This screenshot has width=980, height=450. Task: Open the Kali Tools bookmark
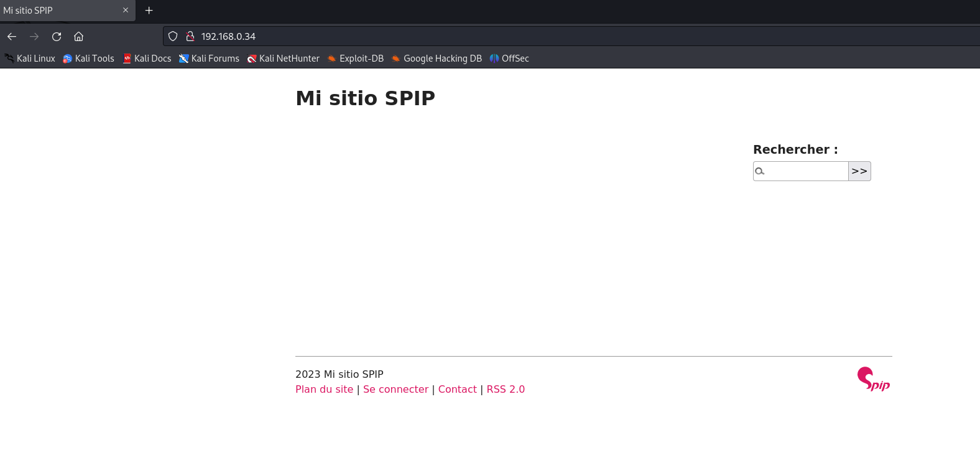point(89,59)
